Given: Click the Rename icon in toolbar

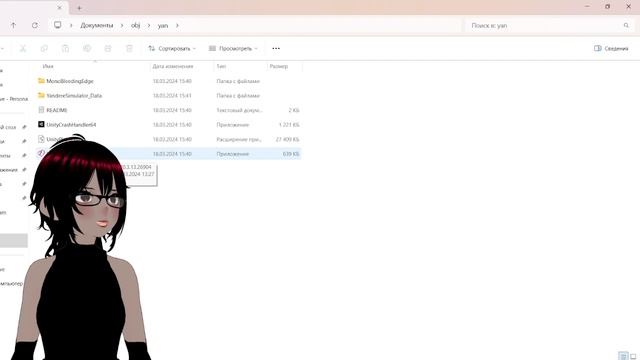Looking at the screenshot, I should 87,49.
